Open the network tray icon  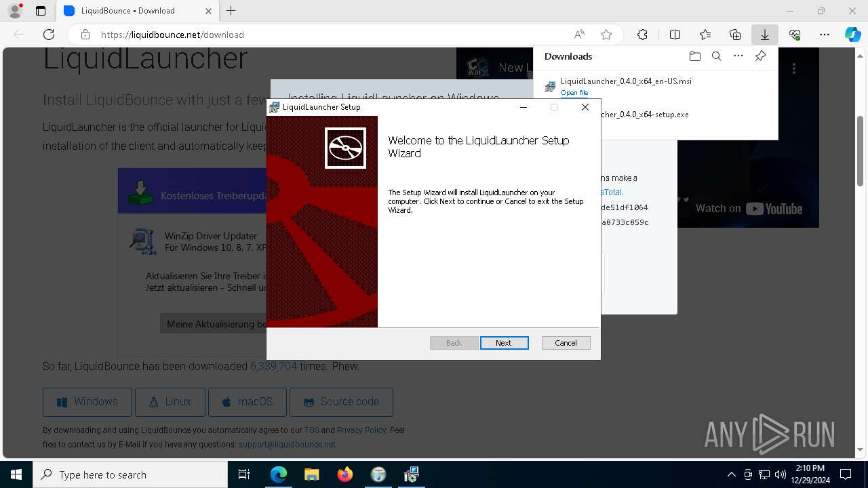(764, 474)
